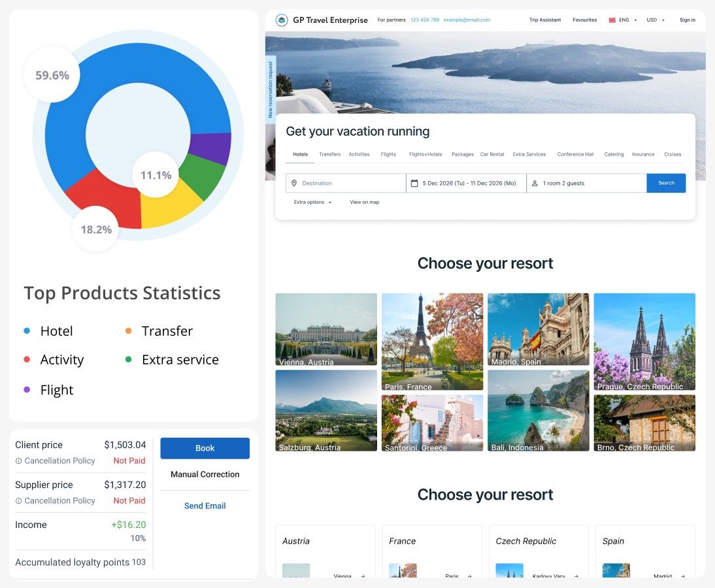Click the blue Hotel legend dot
This screenshot has height=588, width=715.
click(27, 331)
